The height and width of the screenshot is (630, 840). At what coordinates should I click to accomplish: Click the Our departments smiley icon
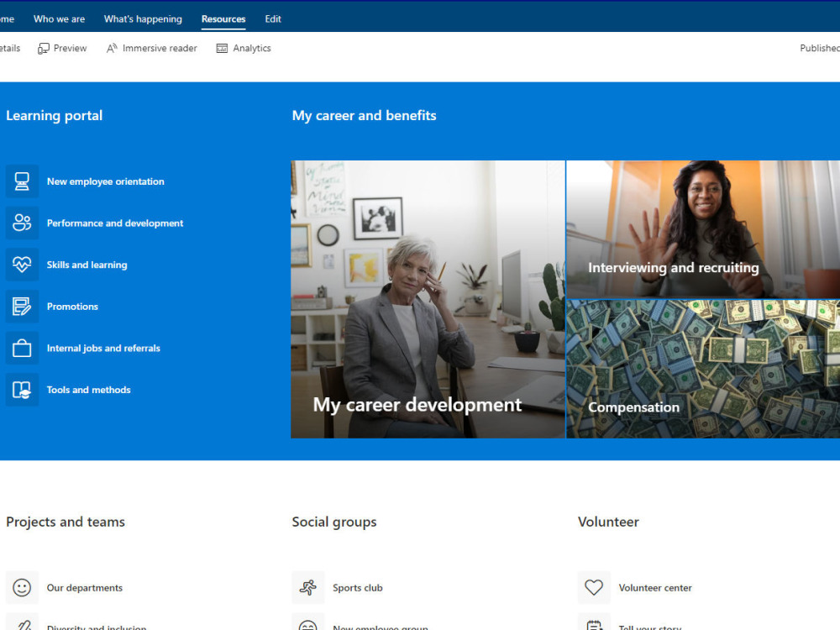click(x=22, y=588)
